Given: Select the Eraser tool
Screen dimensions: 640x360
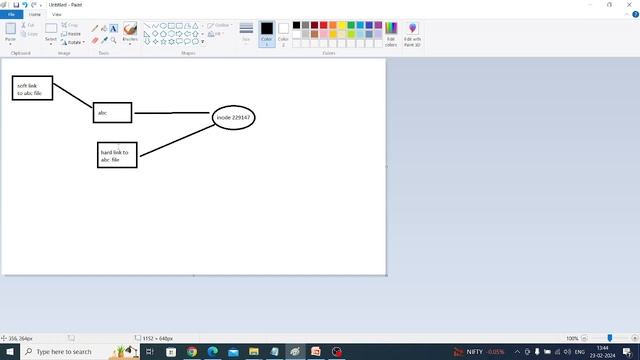Looking at the screenshot, I should click(95, 40).
